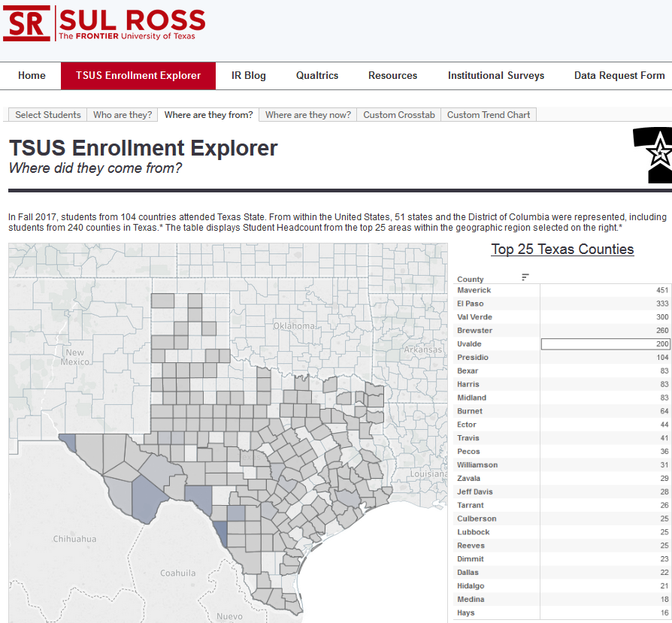Click the Coahuila label on the map
The image size is (672, 623).
click(x=178, y=573)
